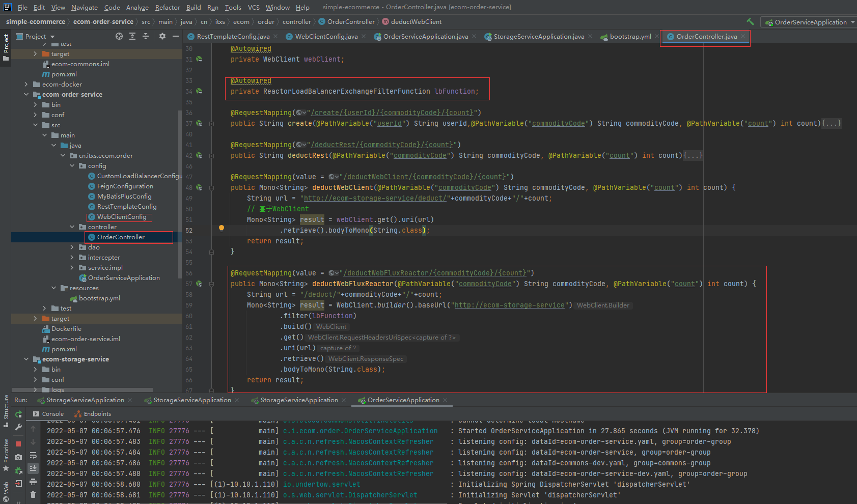Open the Favorites tool window stripe

coord(6,454)
